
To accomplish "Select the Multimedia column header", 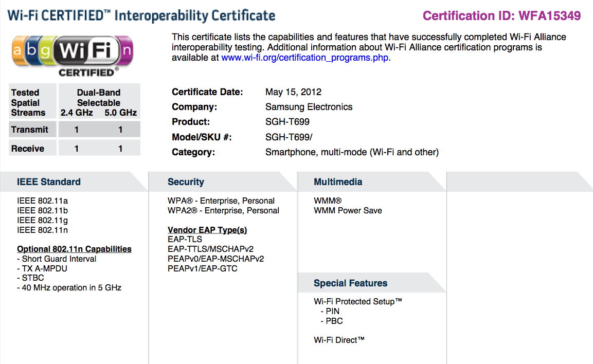I will [x=338, y=182].
